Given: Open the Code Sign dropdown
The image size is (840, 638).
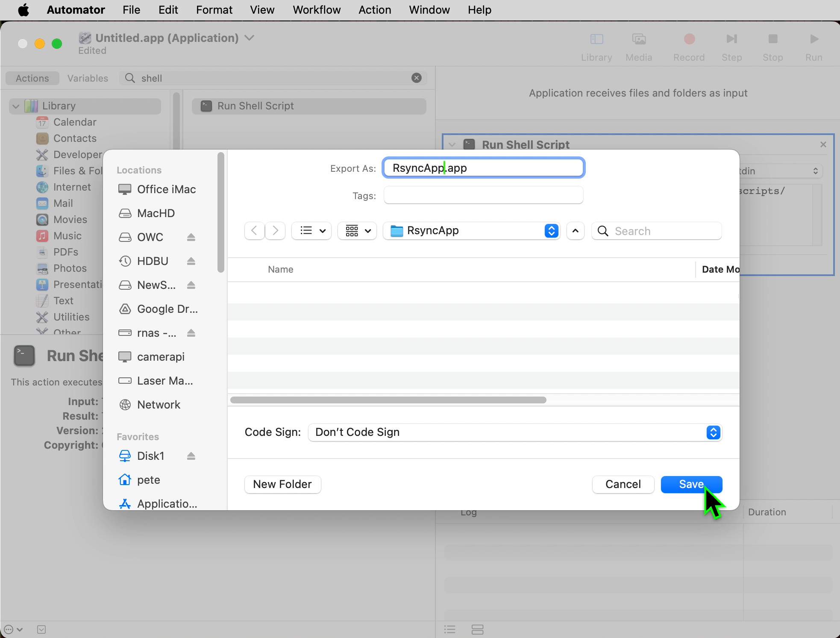Looking at the screenshot, I should point(515,432).
